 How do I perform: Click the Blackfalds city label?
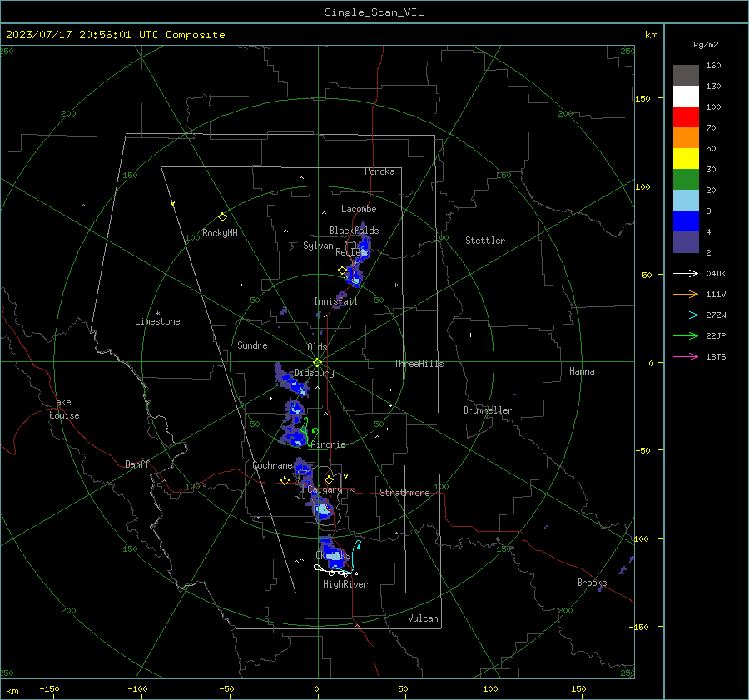click(x=354, y=231)
